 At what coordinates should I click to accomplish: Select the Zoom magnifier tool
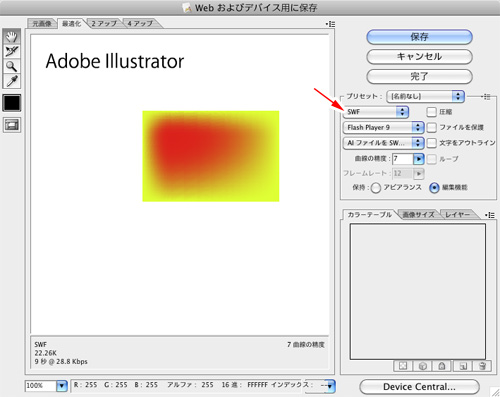pyautogui.click(x=12, y=66)
